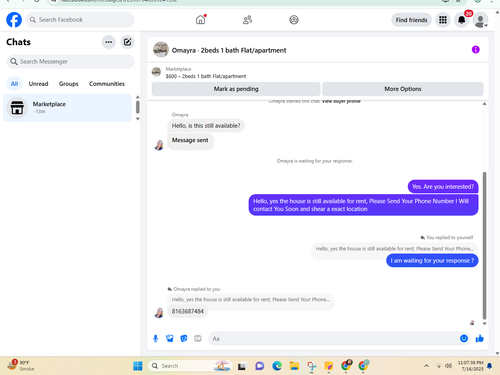Image resolution: width=500 pixels, height=375 pixels.
Task: Click the Search Messenger field
Action: 70,62
